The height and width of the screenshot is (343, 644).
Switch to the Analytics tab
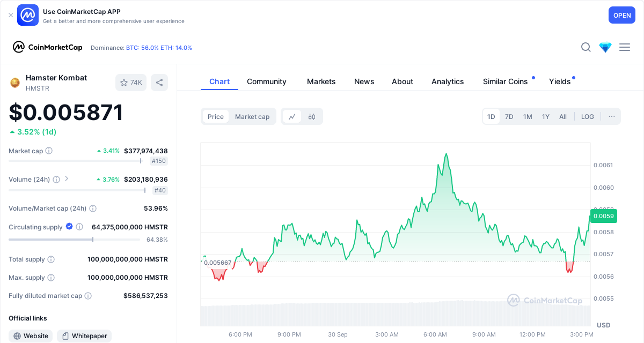[448, 81]
